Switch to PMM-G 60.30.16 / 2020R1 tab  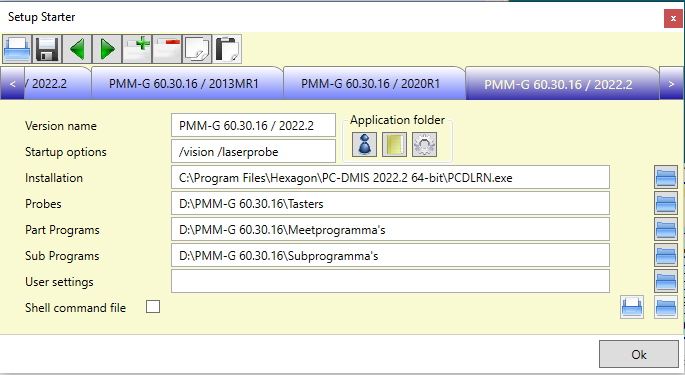(x=374, y=83)
